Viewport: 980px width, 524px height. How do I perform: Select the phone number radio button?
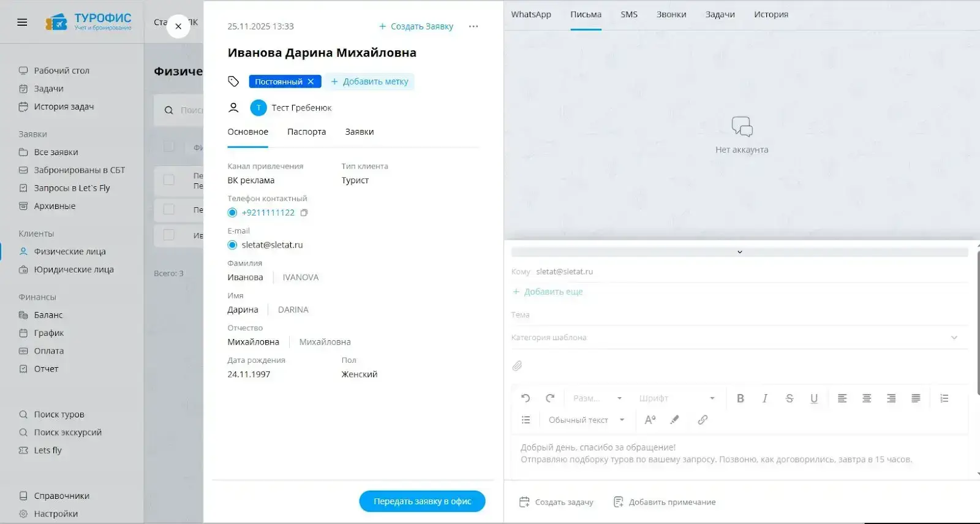[232, 213]
